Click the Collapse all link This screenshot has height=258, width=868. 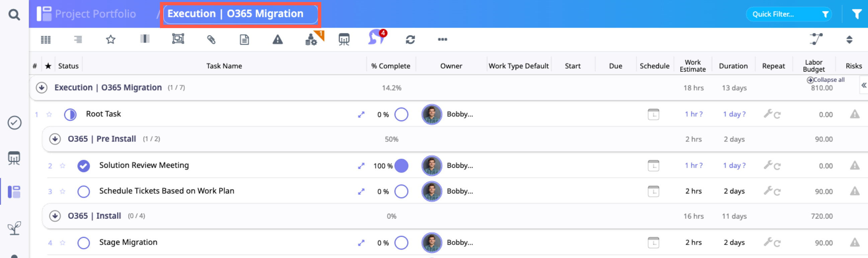[828, 80]
